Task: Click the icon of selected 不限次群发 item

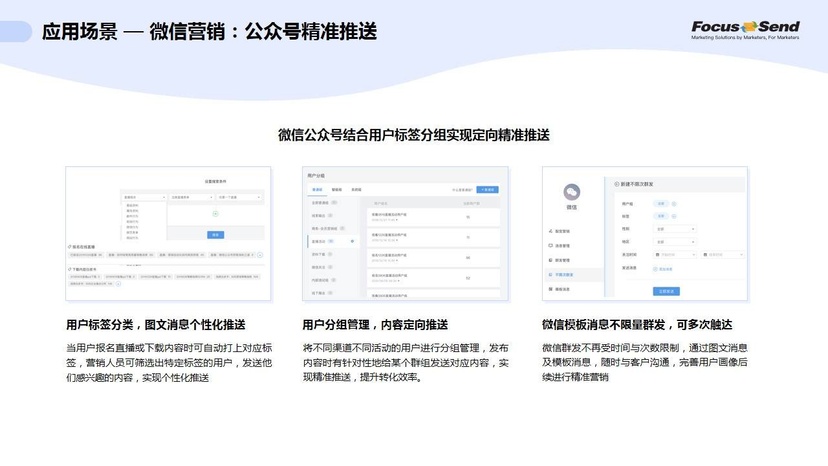Action: coord(550,275)
